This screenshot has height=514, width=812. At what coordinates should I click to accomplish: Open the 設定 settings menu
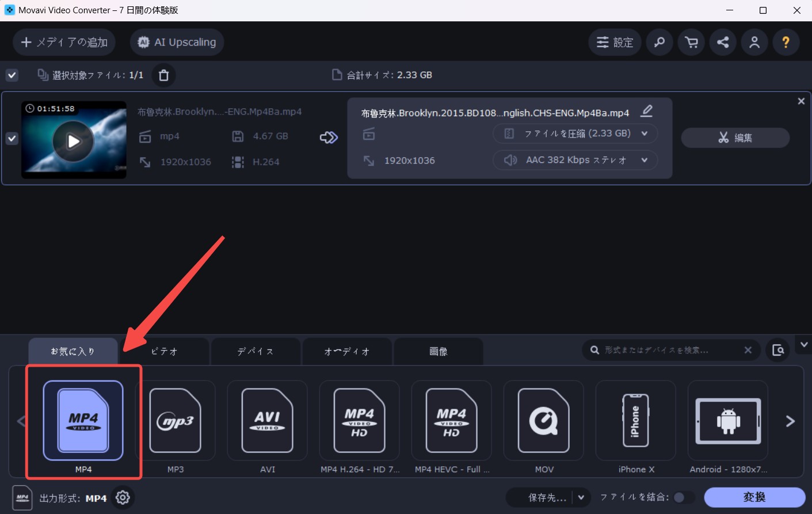[615, 42]
